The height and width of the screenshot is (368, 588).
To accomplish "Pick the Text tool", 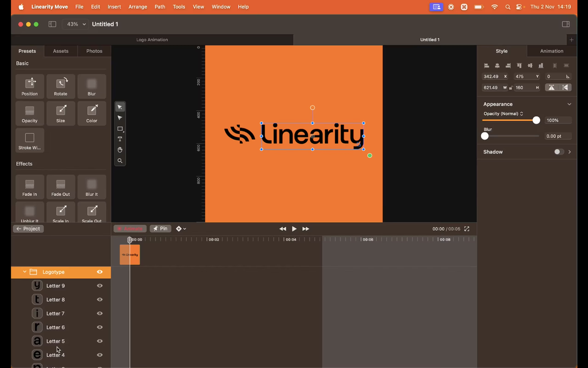I will pyautogui.click(x=120, y=139).
